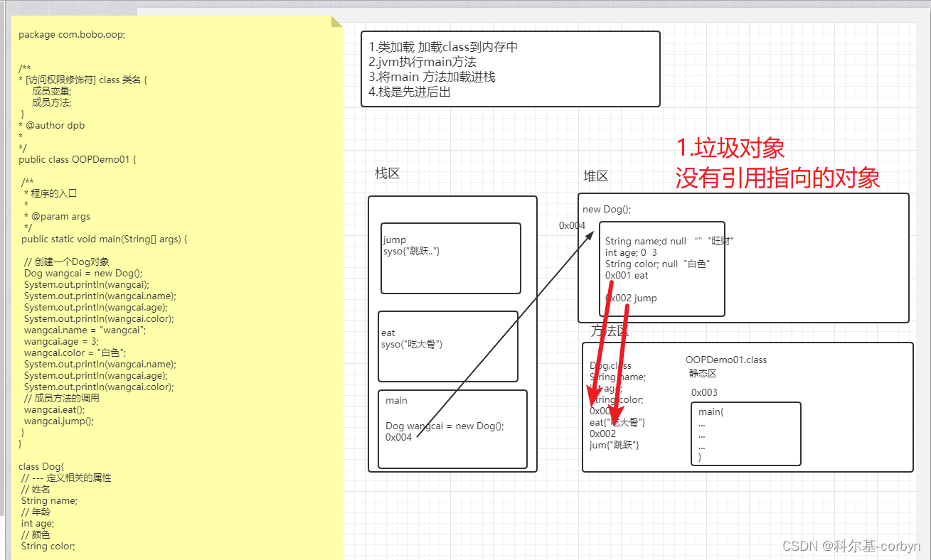This screenshot has width=931, height=560.
Task: Click the 'package com.bobo.oop;' line
Action: [72, 34]
